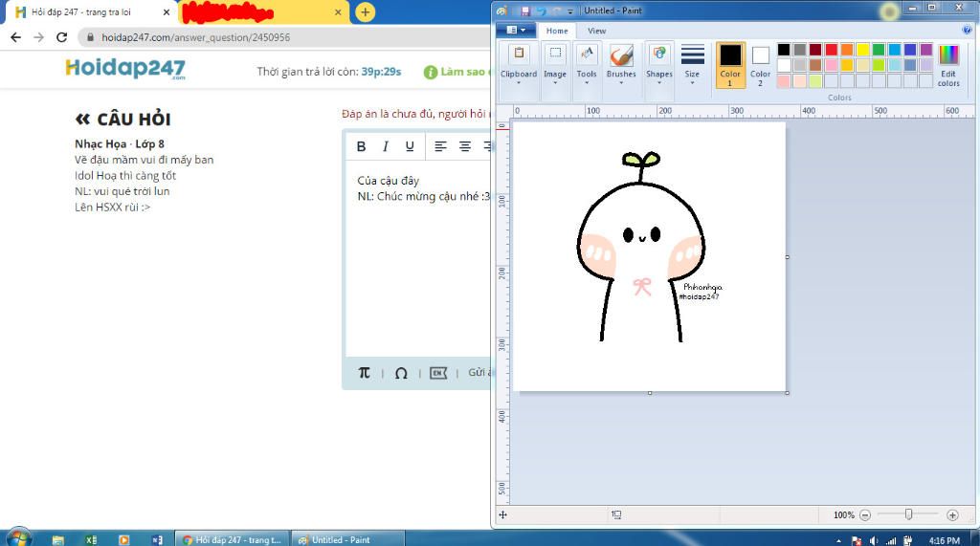
Task: Open the line Size options in Paint
Action: [693, 64]
